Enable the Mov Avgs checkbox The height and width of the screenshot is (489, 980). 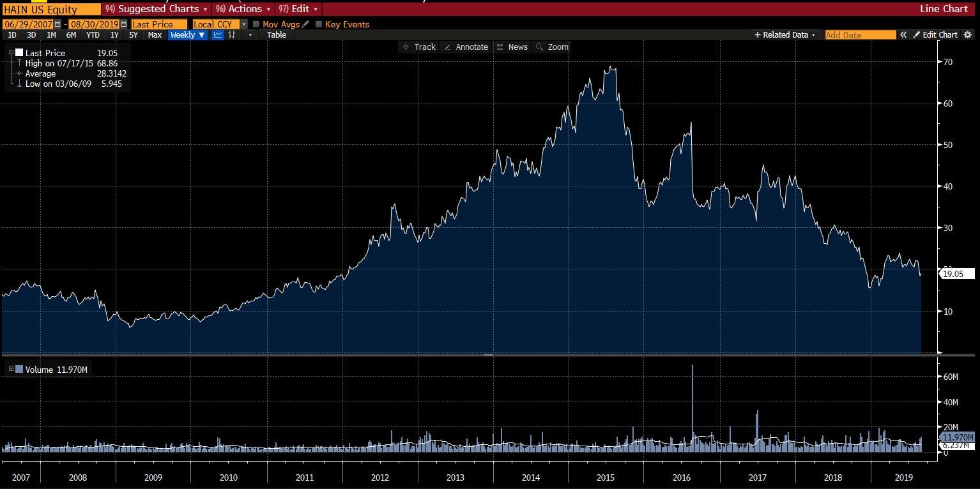(256, 24)
